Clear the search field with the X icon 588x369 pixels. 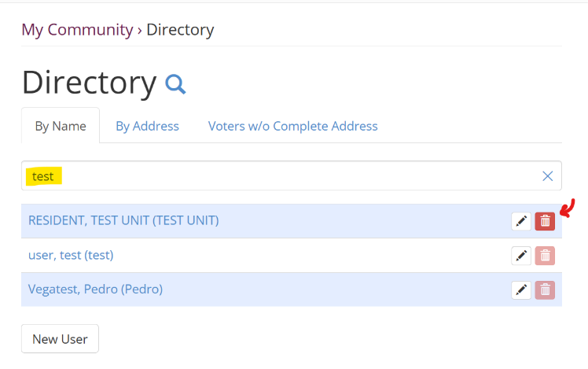click(x=548, y=176)
